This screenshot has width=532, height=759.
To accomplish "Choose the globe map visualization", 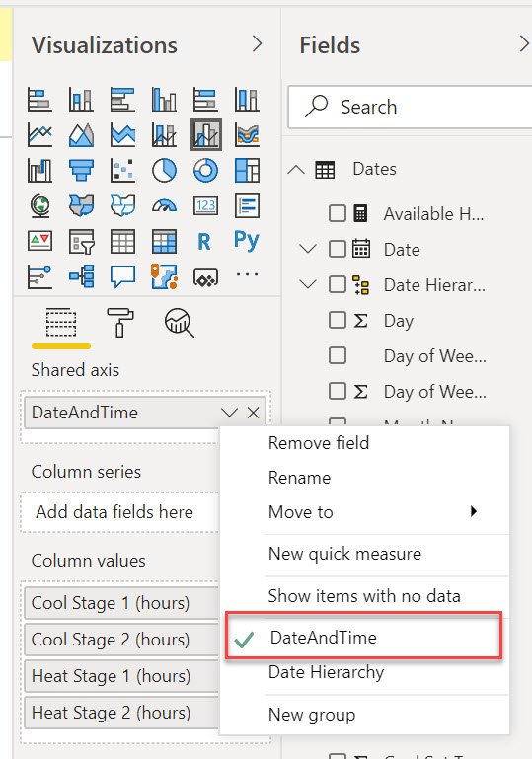I will point(39,205).
